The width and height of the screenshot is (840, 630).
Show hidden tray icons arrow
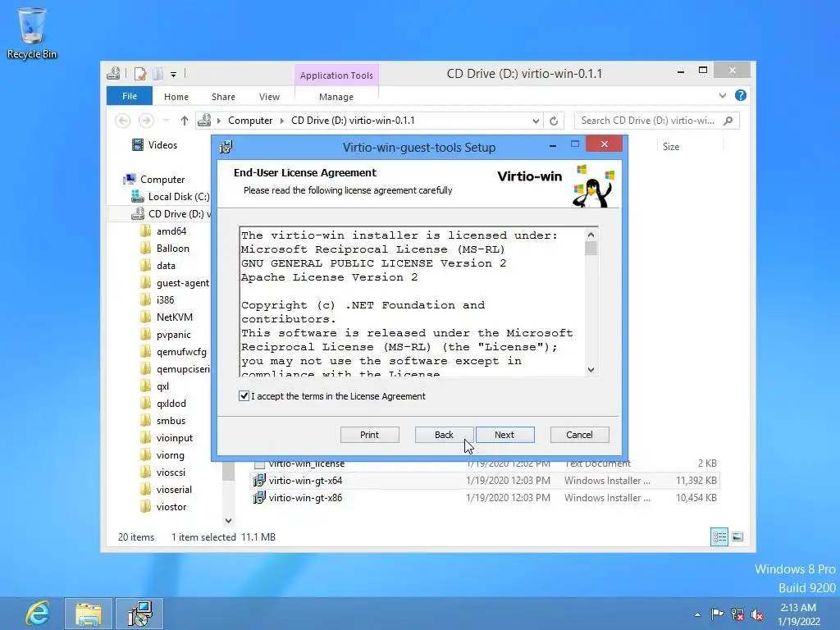click(x=697, y=614)
